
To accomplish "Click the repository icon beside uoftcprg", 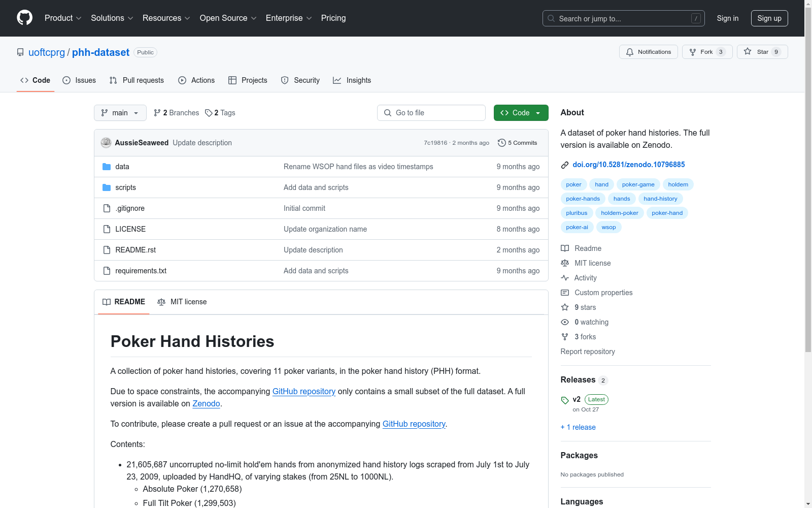I will coord(20,52).
